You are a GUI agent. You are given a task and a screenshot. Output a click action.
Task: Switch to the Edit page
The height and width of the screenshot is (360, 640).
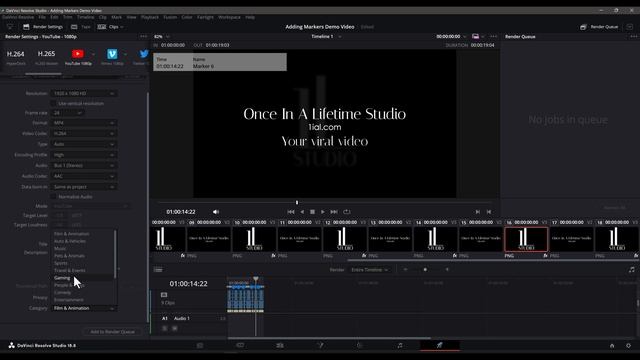280,345
